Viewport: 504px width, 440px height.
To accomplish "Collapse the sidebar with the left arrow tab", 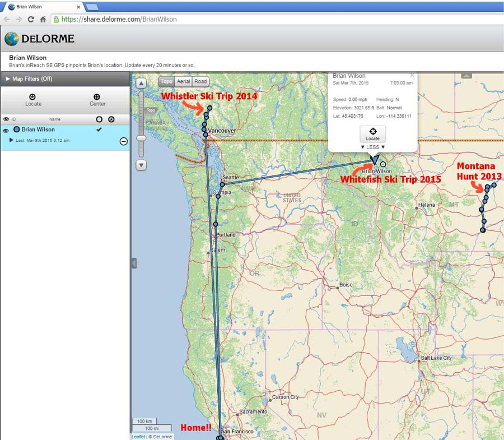I will (134, 263).
